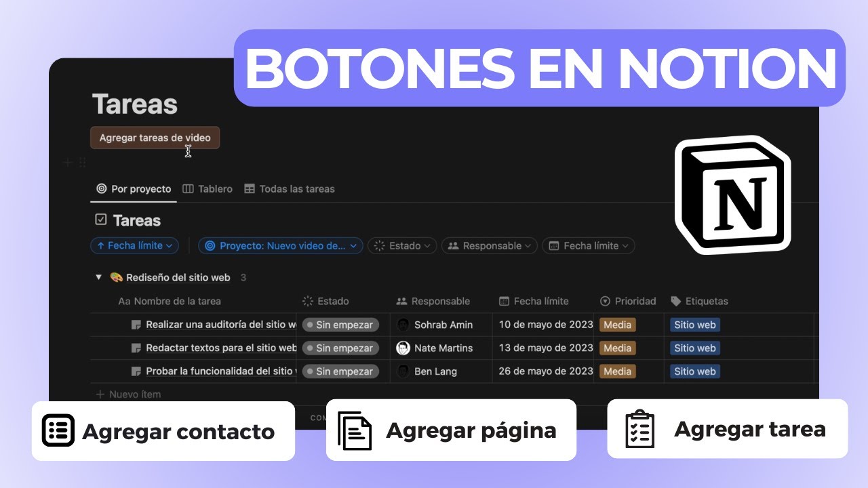The image size is (868, 488).
Task: Collapse the Rediseño del sitio web group
Action: pyautogui.click(x=98, y=277)
